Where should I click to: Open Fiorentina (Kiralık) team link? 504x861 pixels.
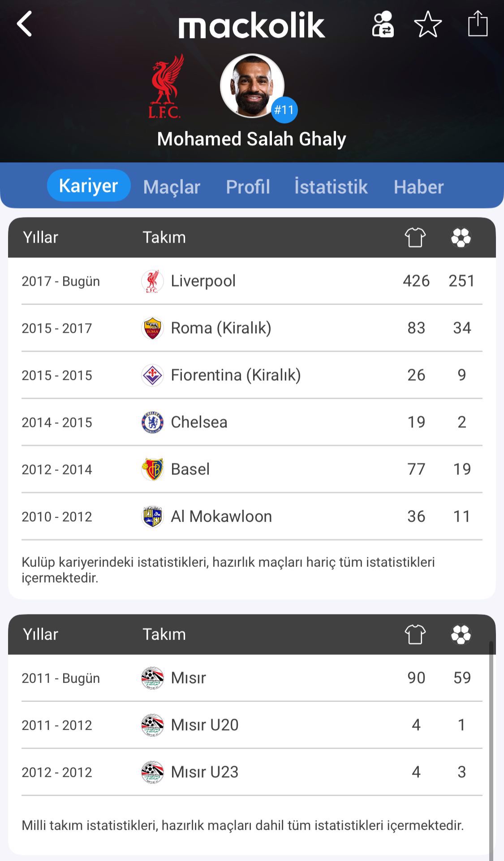pyautogui.click(x=236, y=375)
